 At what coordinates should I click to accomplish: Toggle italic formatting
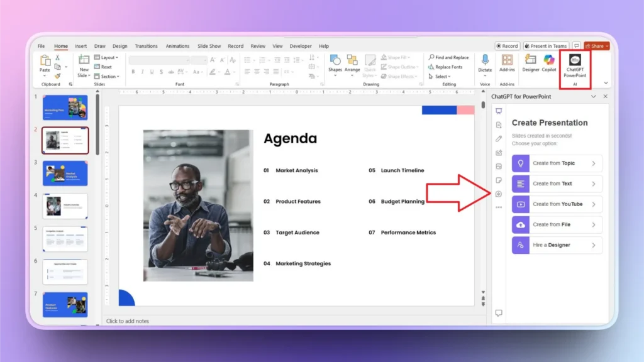tap(142, 71)
